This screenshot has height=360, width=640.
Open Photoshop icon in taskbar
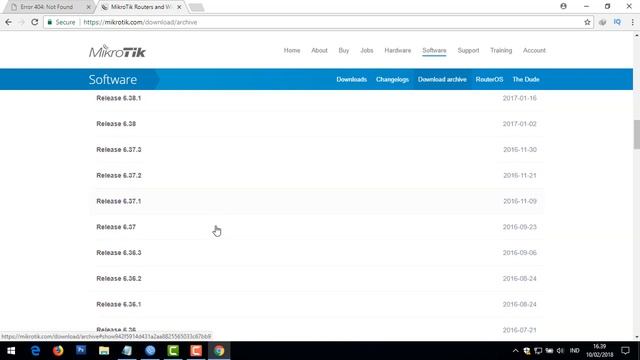[81, 350]
